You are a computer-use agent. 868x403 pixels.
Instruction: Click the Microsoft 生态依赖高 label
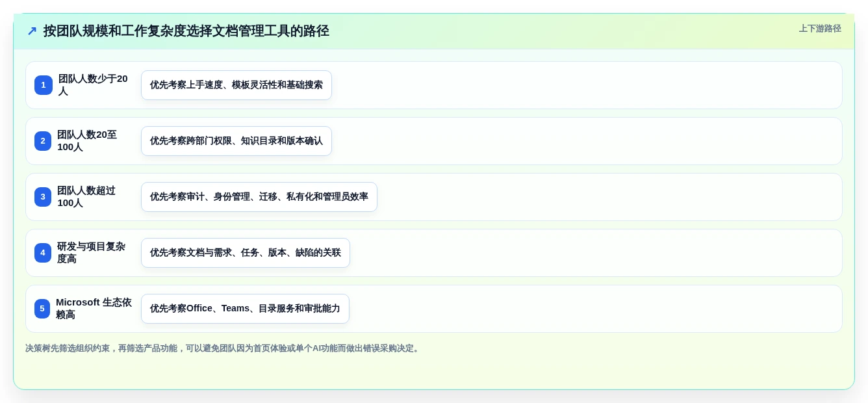pyautogui.click(x=94, y=309)
